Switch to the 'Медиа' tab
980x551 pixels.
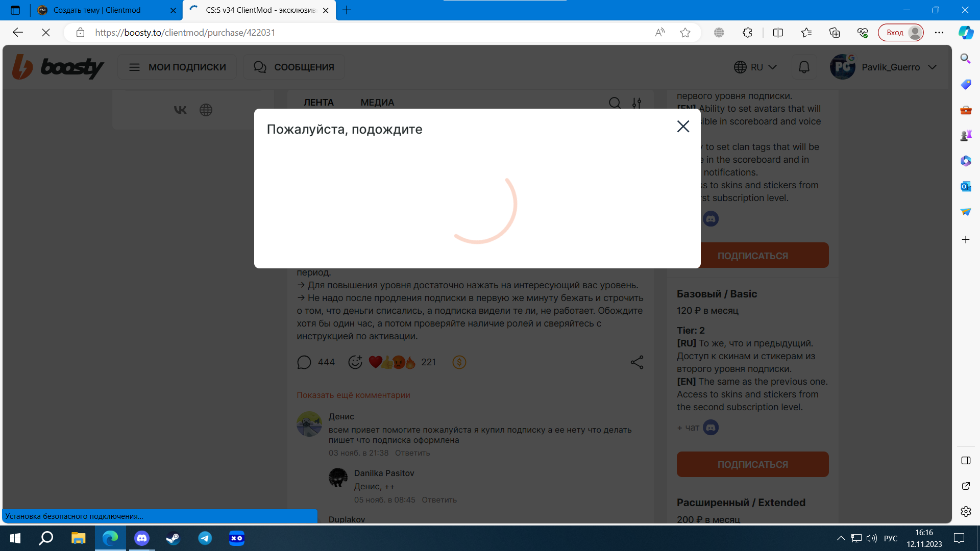(377, 103)
